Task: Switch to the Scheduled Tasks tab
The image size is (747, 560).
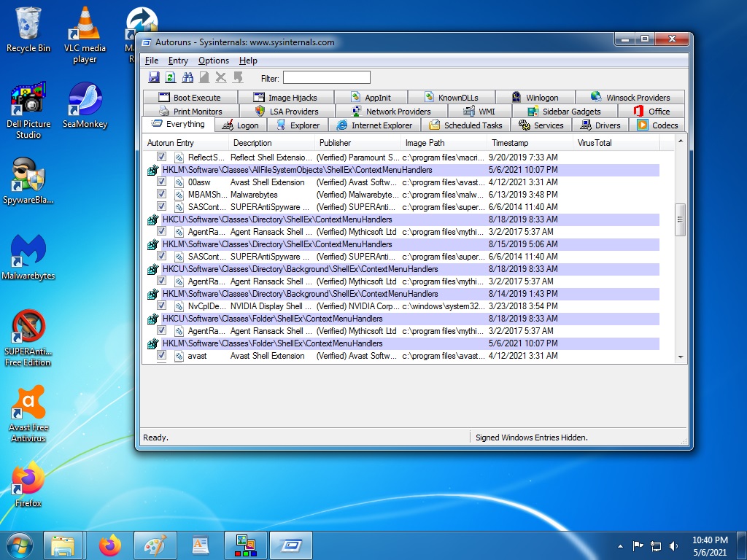Action: (x=466, y=125)
